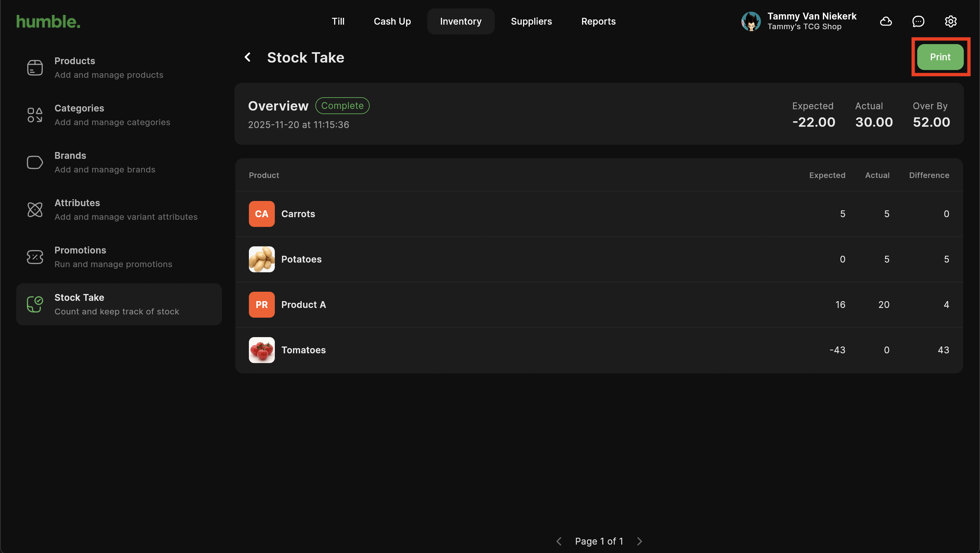Open settings gear icon
The height and width of the screenshot is (553, 980).
click(x=950, y=21)
